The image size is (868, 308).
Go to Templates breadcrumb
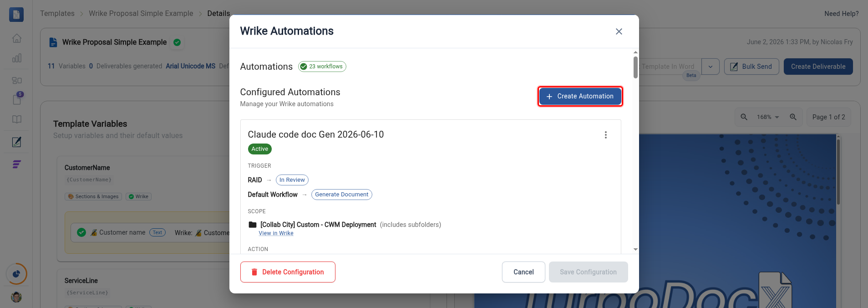[57, 13]
